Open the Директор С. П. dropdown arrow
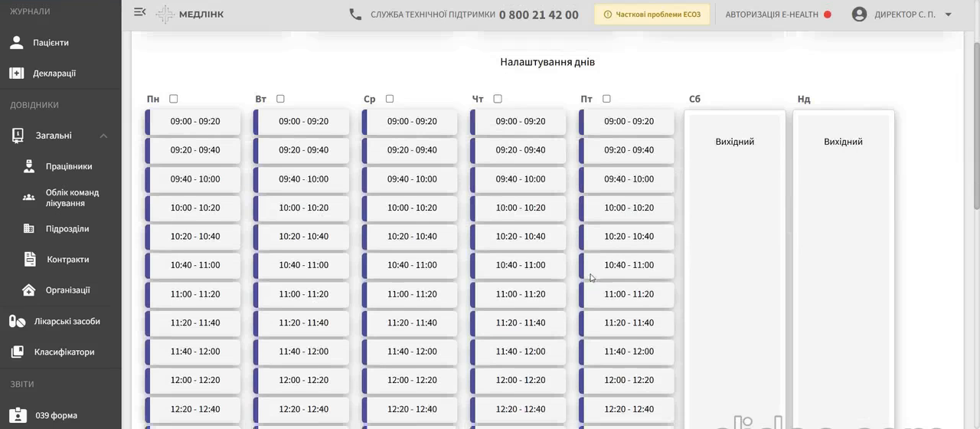Viewport: 980px width, 429px height. pyautogui.click(x=948, y=15)
